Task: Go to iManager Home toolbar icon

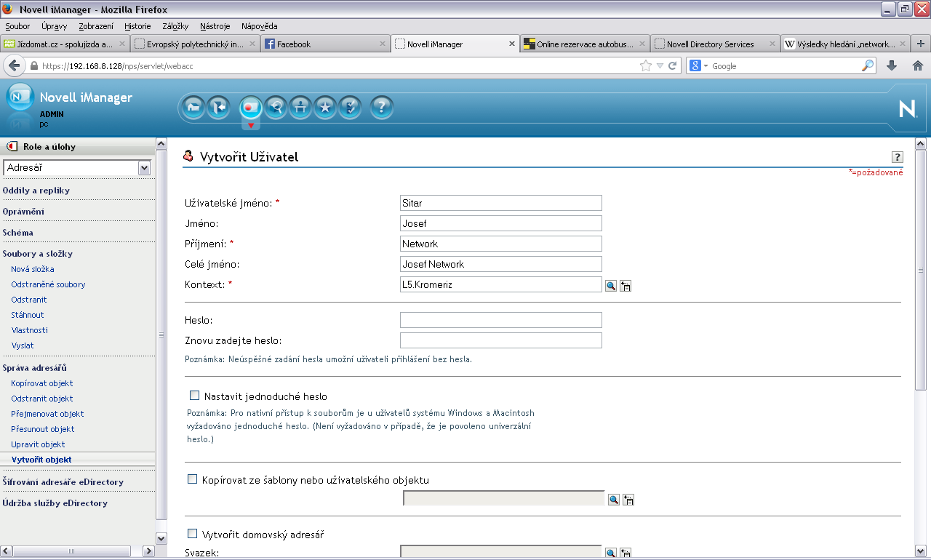Action: click(x=193, y=108)
